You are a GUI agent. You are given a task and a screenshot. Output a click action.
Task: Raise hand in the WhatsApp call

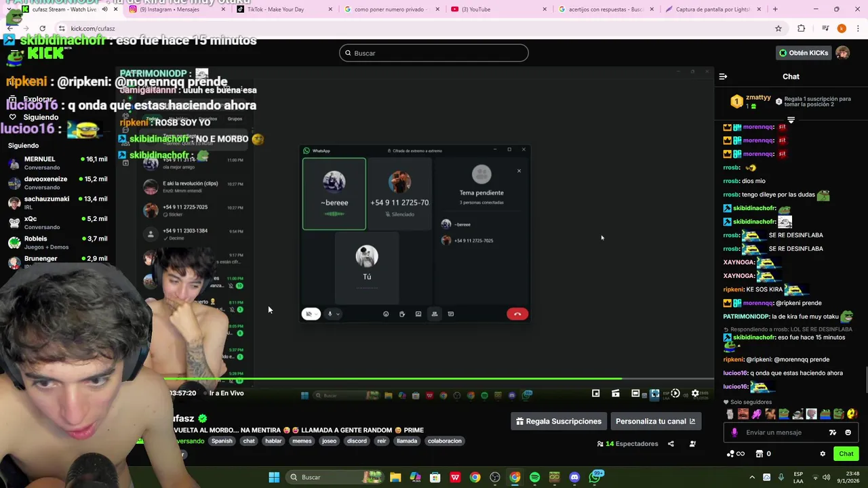click(402, 314)
